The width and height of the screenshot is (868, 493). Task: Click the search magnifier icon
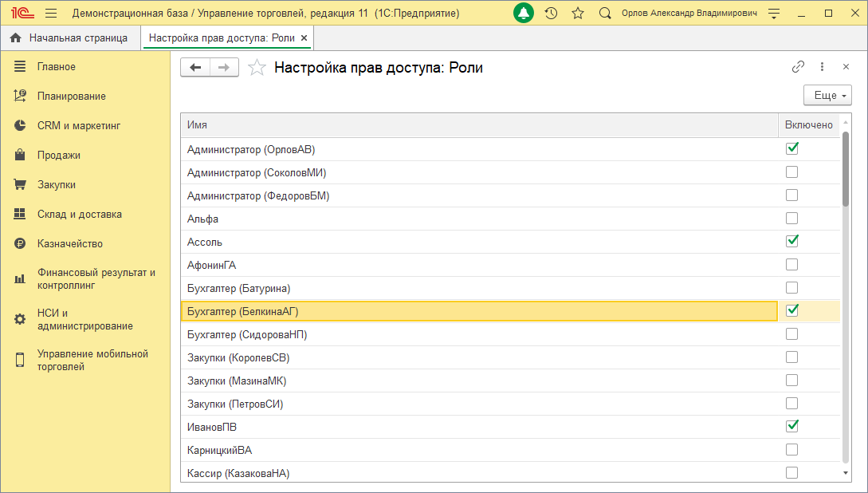click(x=605, y=14)
